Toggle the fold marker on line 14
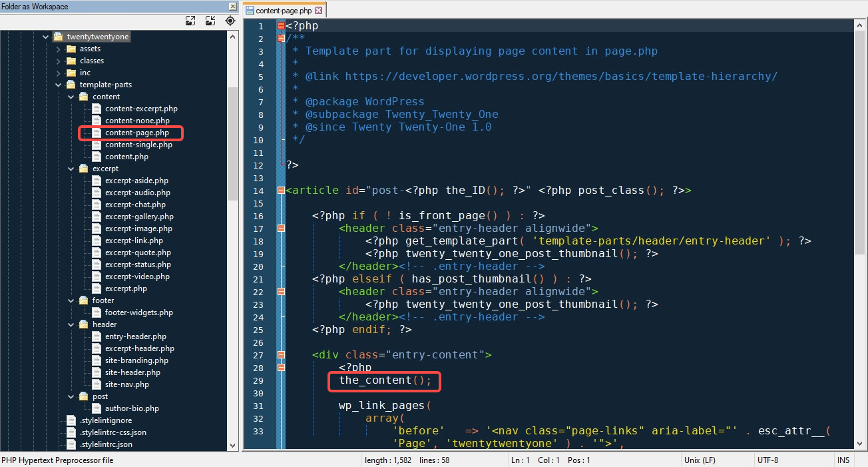Screen dimensions: 868x467 point(281,191)
